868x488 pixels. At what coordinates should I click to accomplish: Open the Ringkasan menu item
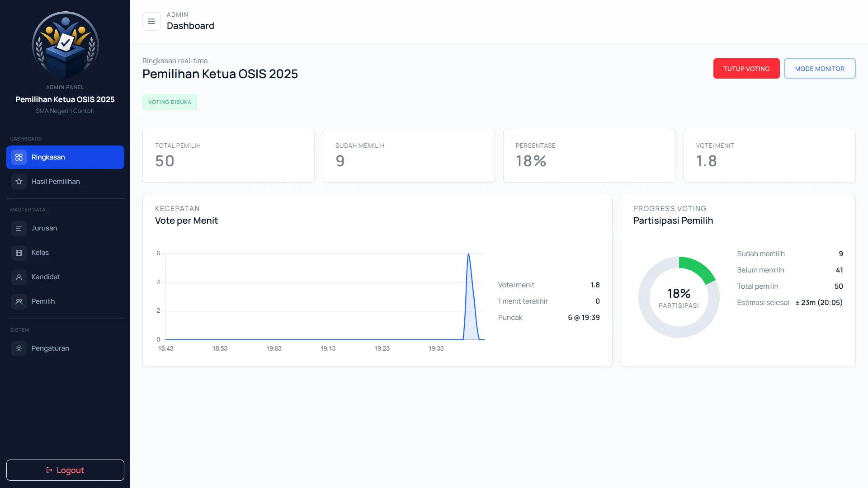coord(65,157)
